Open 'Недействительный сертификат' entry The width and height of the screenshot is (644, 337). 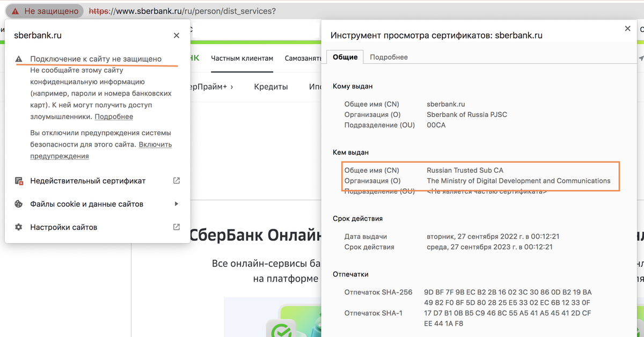(98, 181)
